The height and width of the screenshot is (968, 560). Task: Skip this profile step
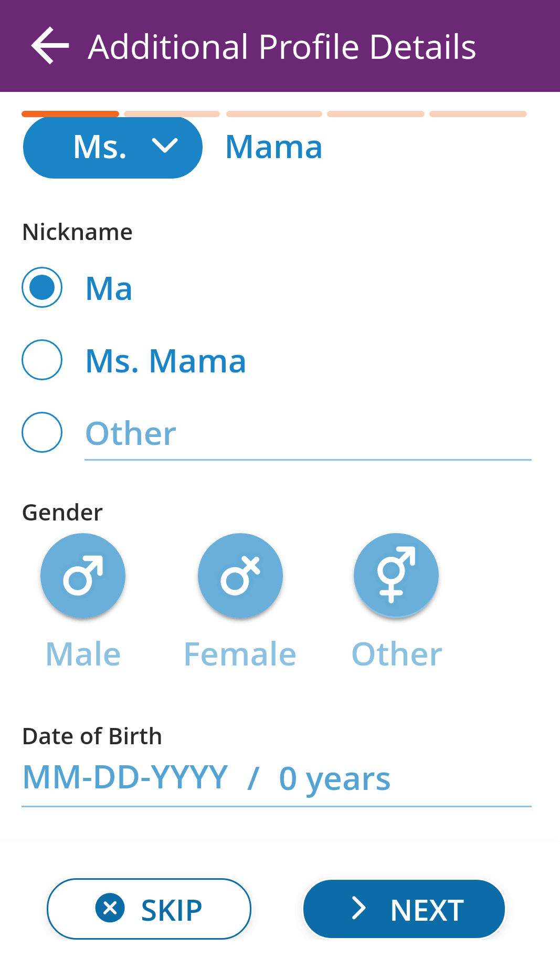tap(149, 909)
